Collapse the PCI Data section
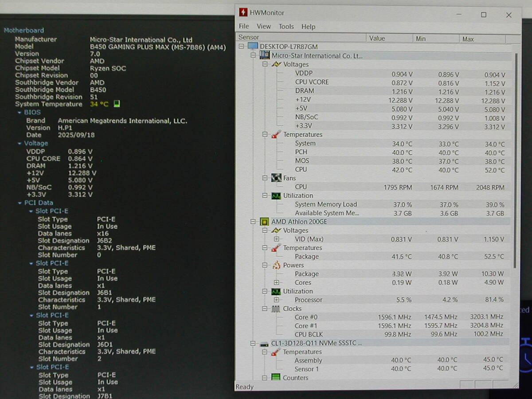The height and width of the screenshot is (399, 532). 20,203
